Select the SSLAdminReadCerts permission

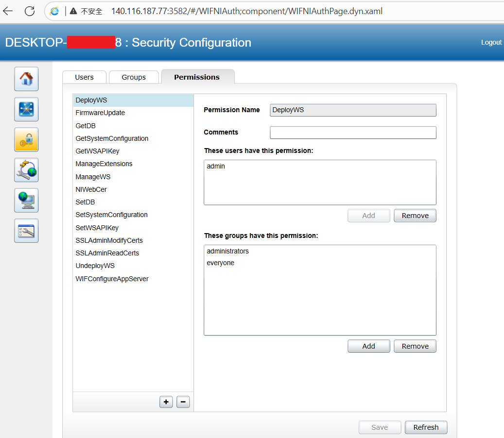click(x=133, y=253)
